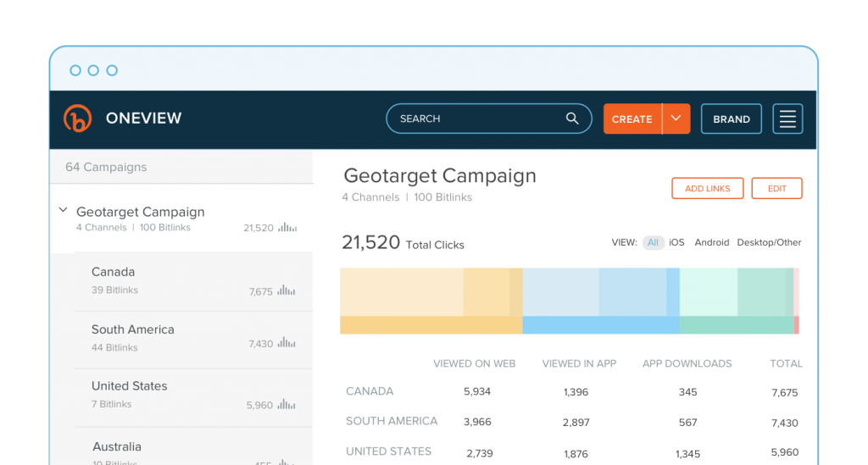Click the Geotarget Campaign bar chart icon
The image size is (868, 465).
click(287, 228)
